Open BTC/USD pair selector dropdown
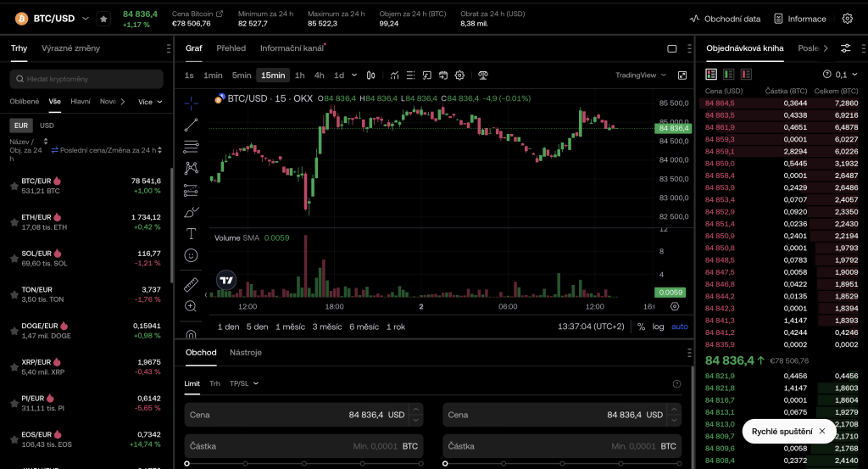868x469 pixels. coord(86,19)
